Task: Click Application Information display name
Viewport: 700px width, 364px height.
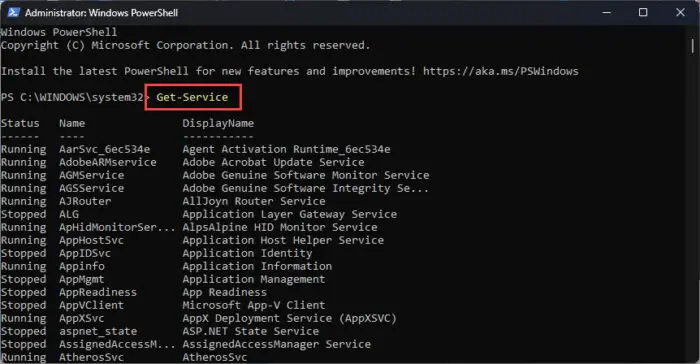Action: pyautogui.click(x=257, y=266)
